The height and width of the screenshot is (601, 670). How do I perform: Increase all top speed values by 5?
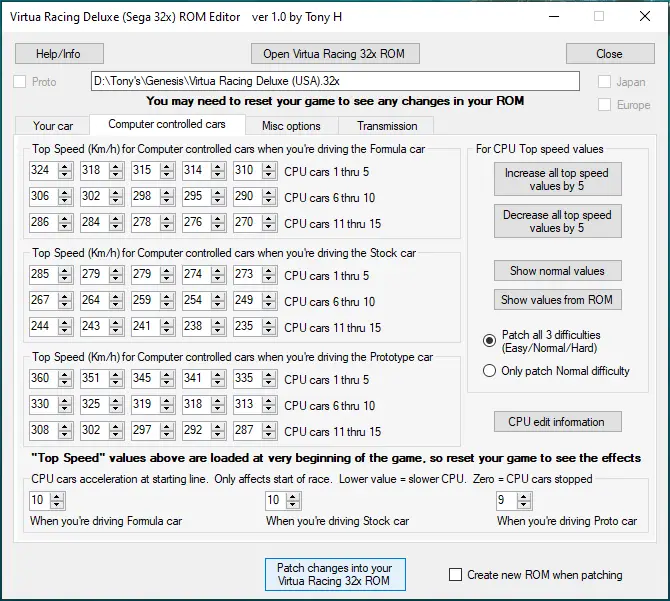pos(558,179)
